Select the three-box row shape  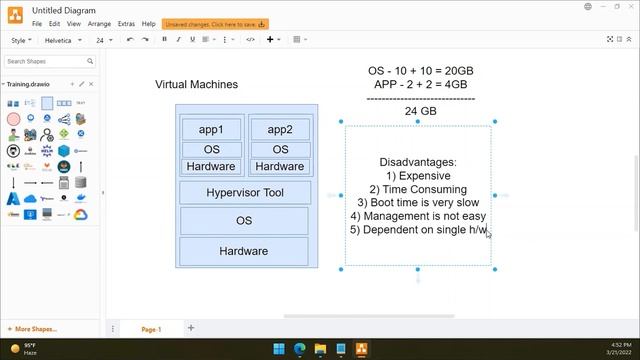64,103
